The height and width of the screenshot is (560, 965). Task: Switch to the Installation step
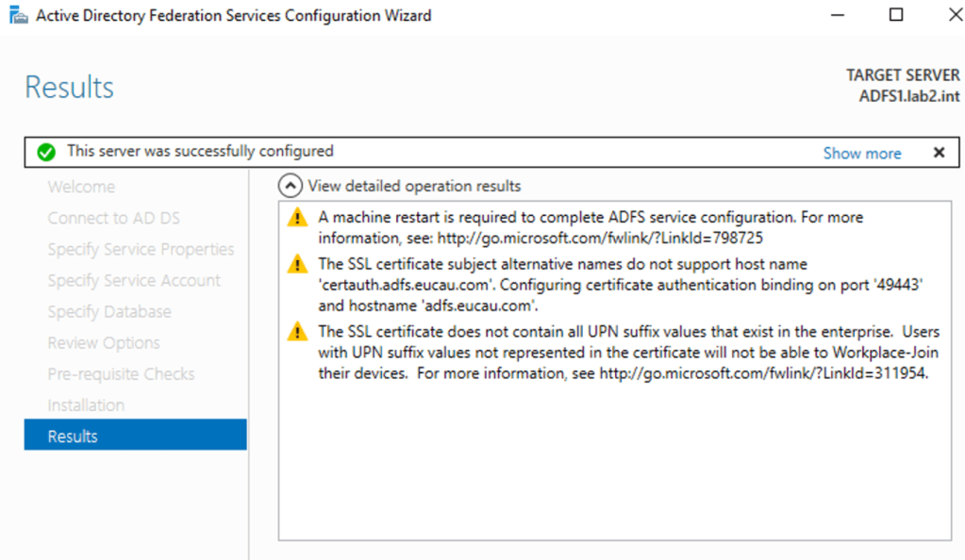click(x=86, y=404)
